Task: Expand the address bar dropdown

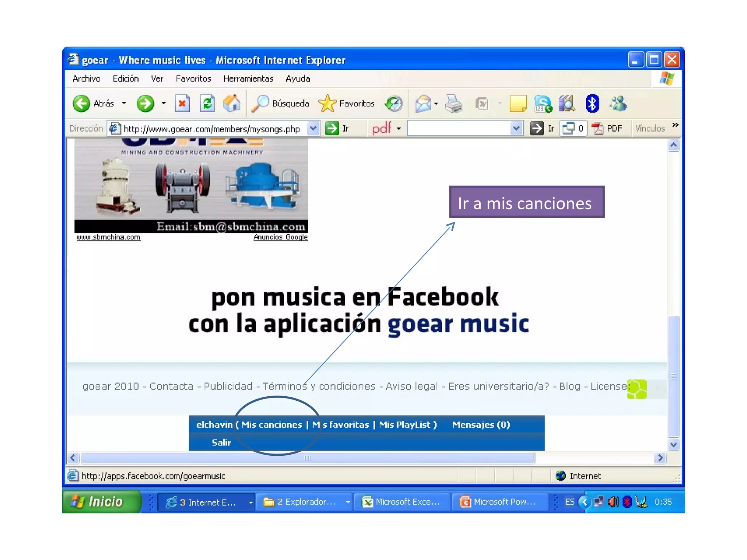Action: click(x=313, y=128)
